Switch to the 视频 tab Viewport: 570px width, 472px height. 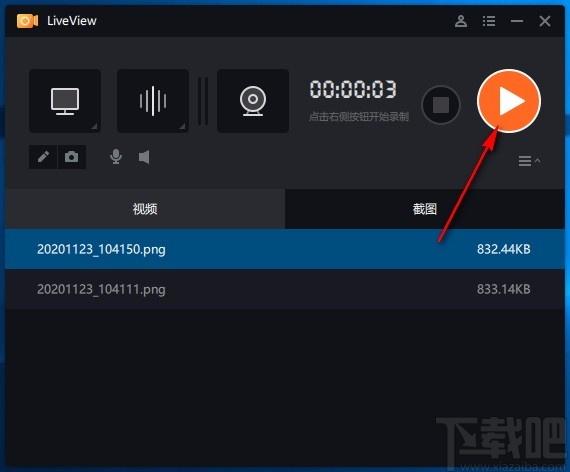(145, 209)
